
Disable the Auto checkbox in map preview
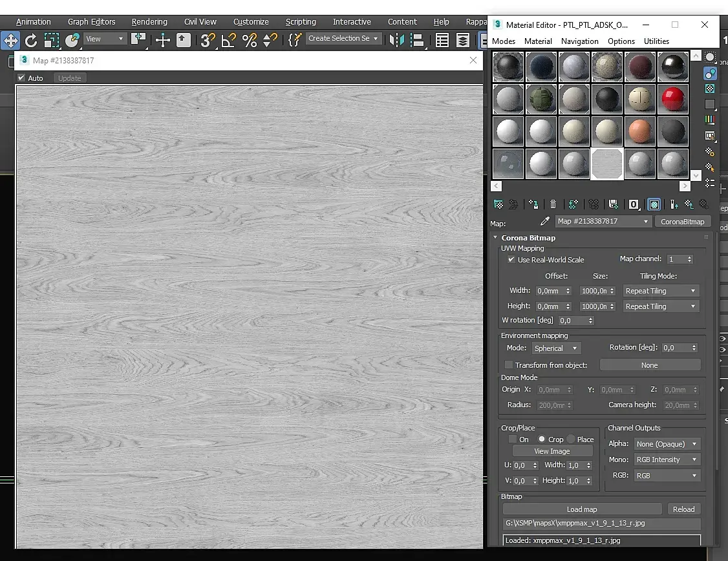[x=21, y=78]
